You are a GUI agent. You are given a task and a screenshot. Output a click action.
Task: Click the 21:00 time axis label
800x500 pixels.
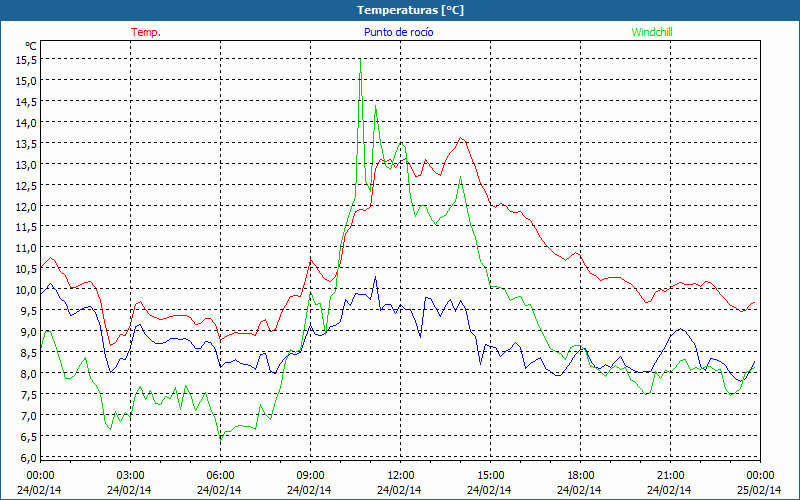tap(670, 476)
